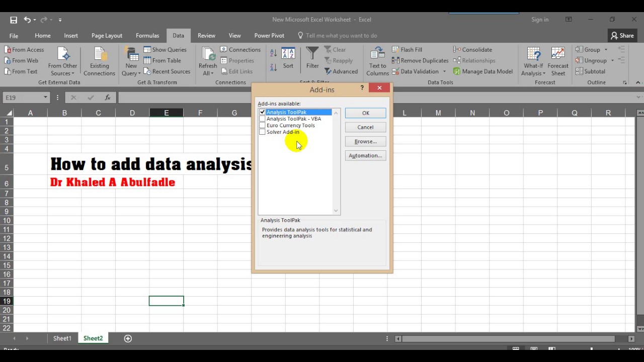Select the Sheet2 tab
This screenshot has width=644, height=362.
pyautogui.click(x=93, y=338)
